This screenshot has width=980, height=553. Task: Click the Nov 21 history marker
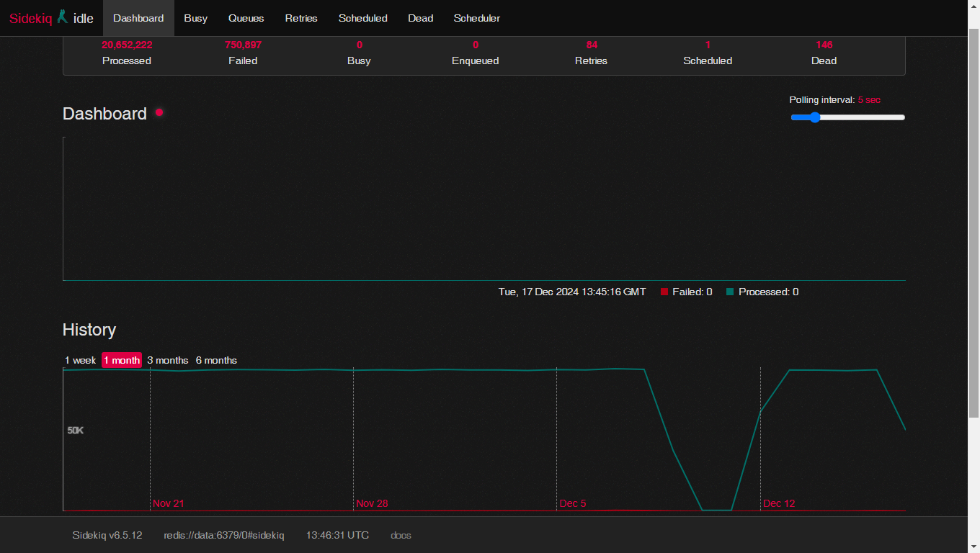click(x=169, y=503)
